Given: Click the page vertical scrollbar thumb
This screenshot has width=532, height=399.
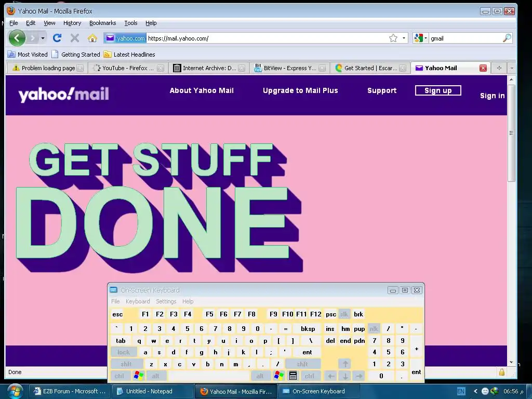Looking at the screenshot, I should click(x=511, y=133).
